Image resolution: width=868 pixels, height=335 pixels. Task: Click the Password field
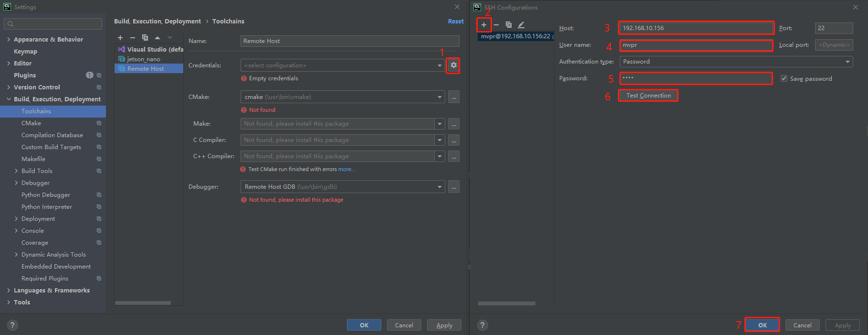point(696,78)
